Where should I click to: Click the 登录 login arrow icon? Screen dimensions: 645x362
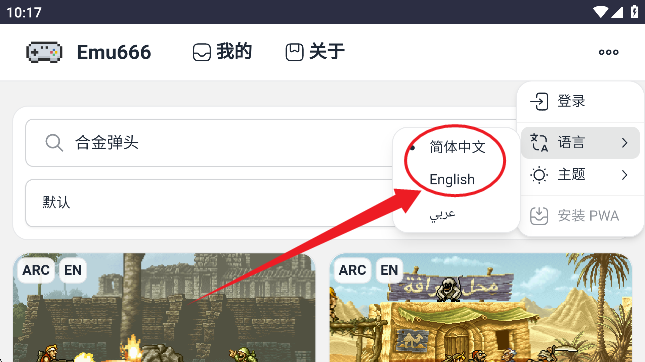[x=539, y=101]
